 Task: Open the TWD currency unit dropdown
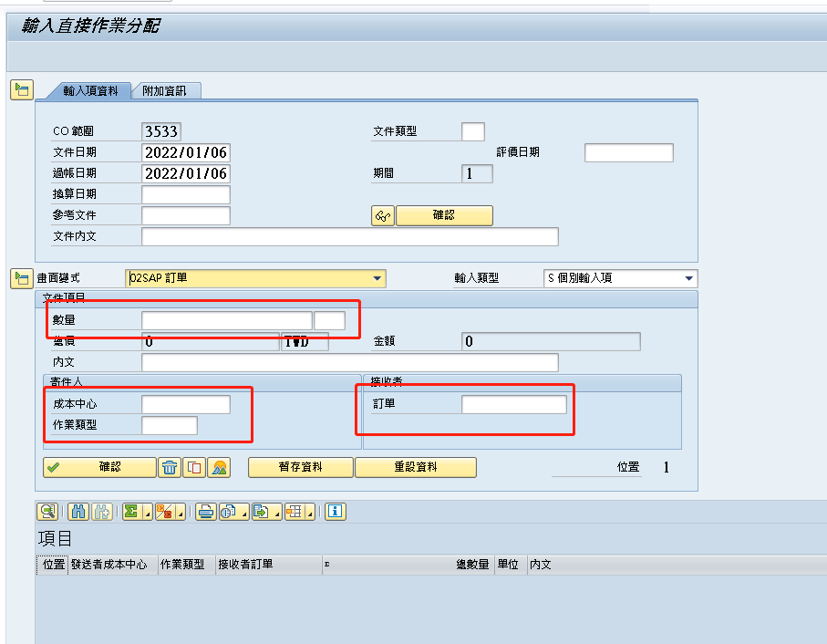coord(302,340)
